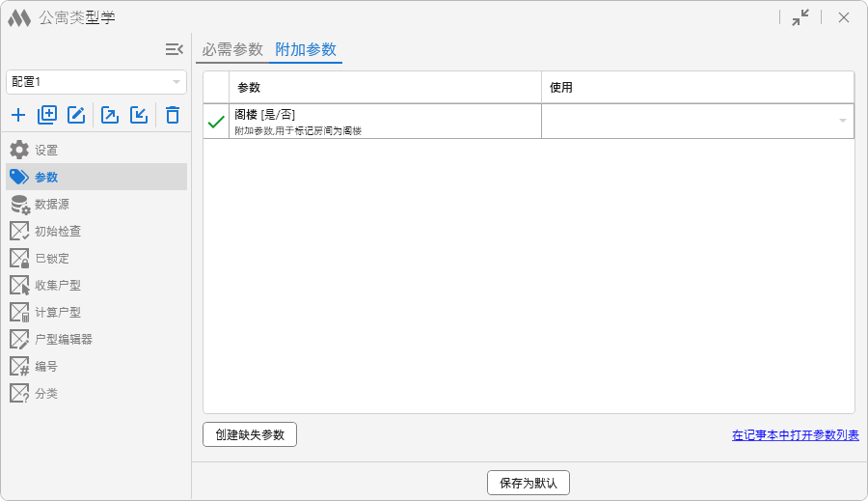Click the duplicate configuration icon
Image resolution: width=868 pixels, height=501 pixels.
tap(47, 116)
